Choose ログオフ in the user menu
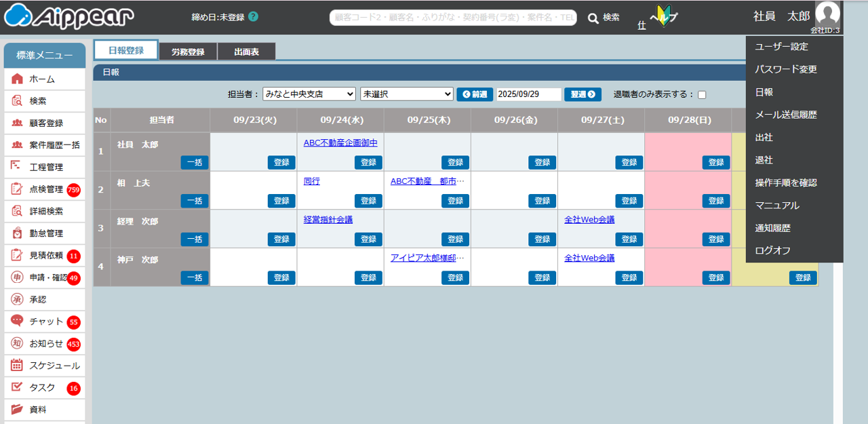868x424 pixels. tap(772, 250)
